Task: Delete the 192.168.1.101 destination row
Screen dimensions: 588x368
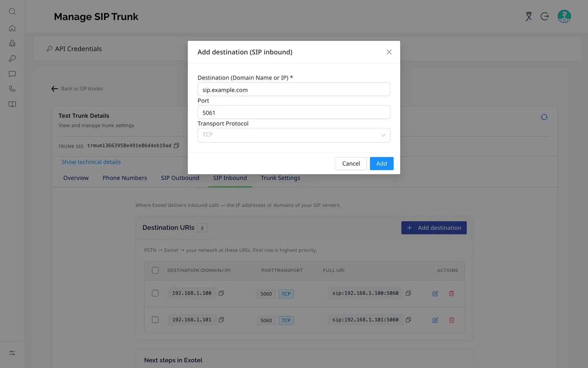Action: click(x=452, y=320)
